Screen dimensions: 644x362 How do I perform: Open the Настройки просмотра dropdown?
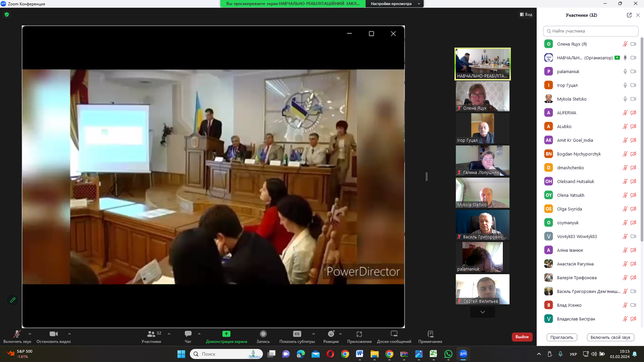click(x=395, y=4)
